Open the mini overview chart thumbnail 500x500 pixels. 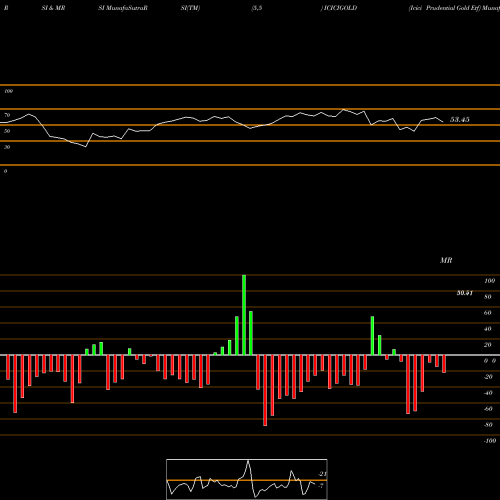click(247, 479)
